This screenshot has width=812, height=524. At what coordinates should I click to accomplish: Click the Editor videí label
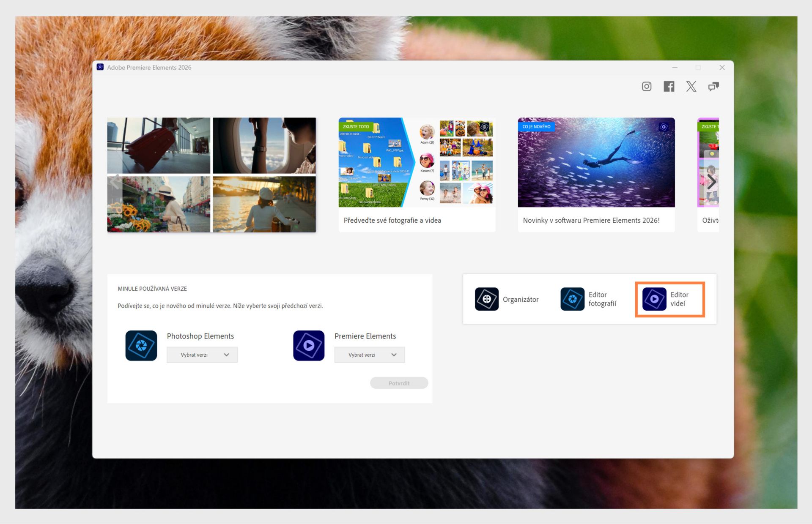[x=680, y=299]
